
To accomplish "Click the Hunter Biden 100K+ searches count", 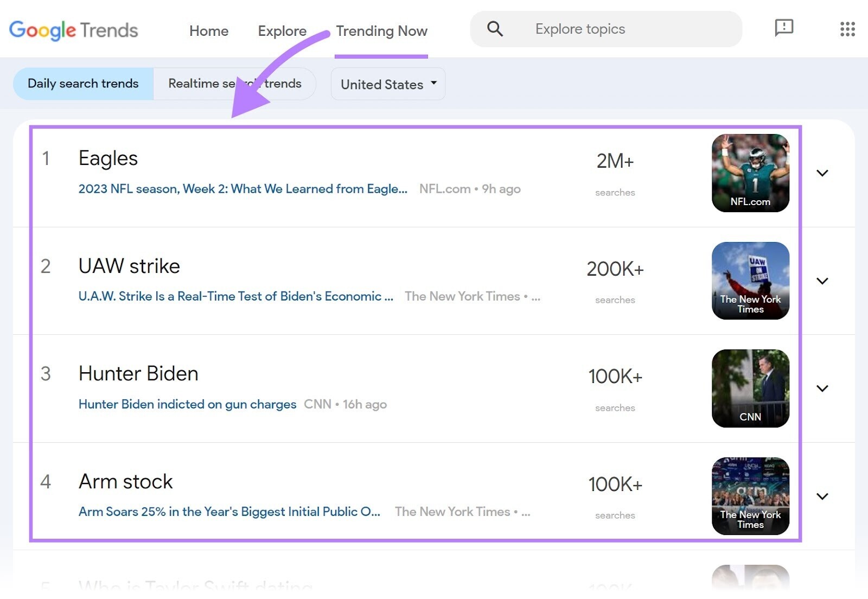I will [615, 377].
